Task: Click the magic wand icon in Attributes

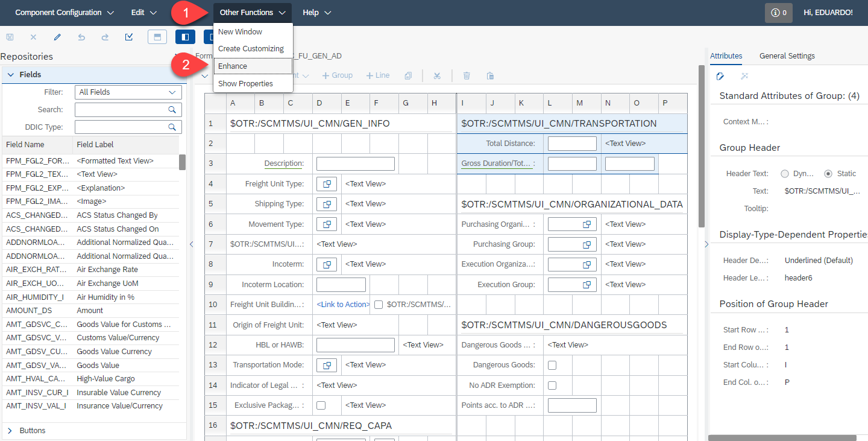Action: point(744,76)
